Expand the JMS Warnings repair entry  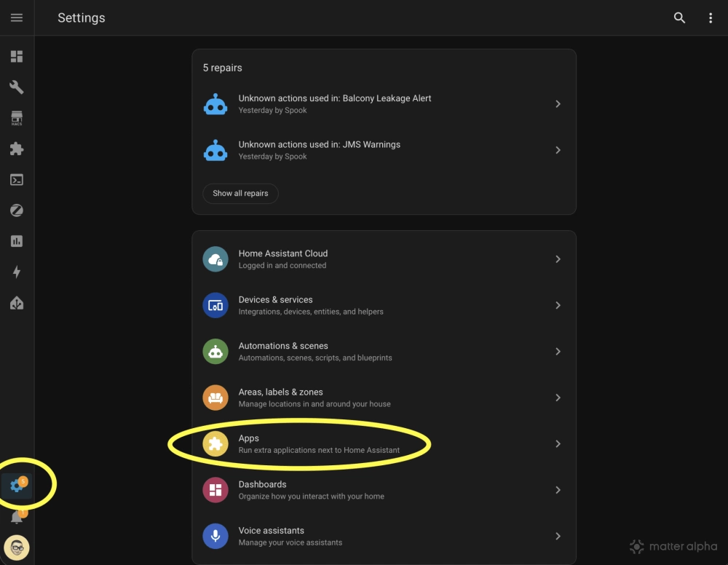tap(384, 150)
